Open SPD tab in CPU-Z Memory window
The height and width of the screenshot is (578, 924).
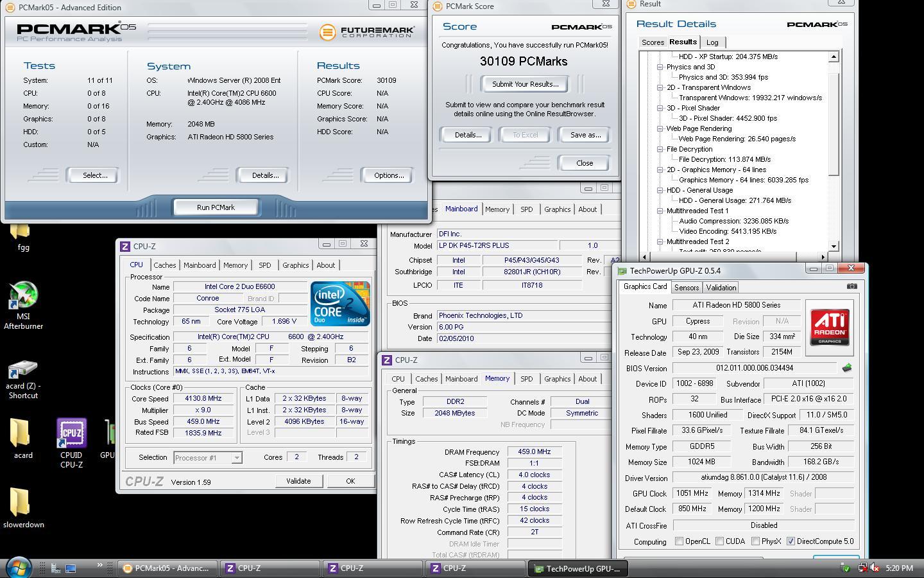point(526,379)
